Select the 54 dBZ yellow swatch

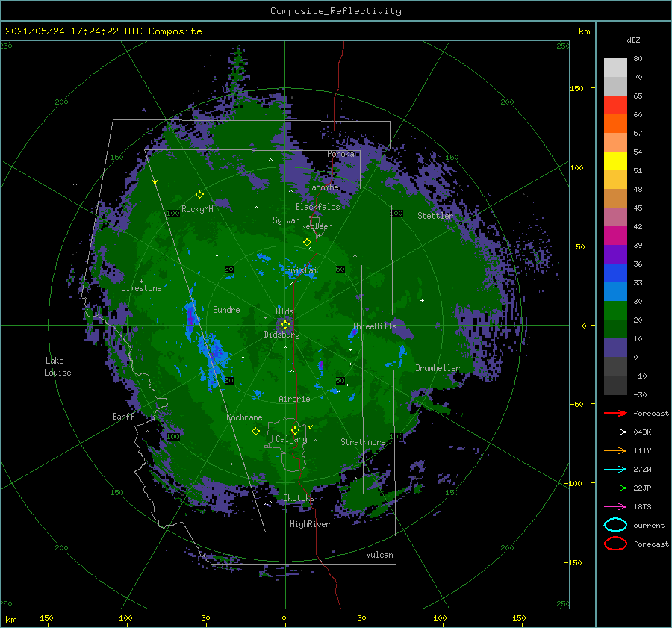click(615, 161)
